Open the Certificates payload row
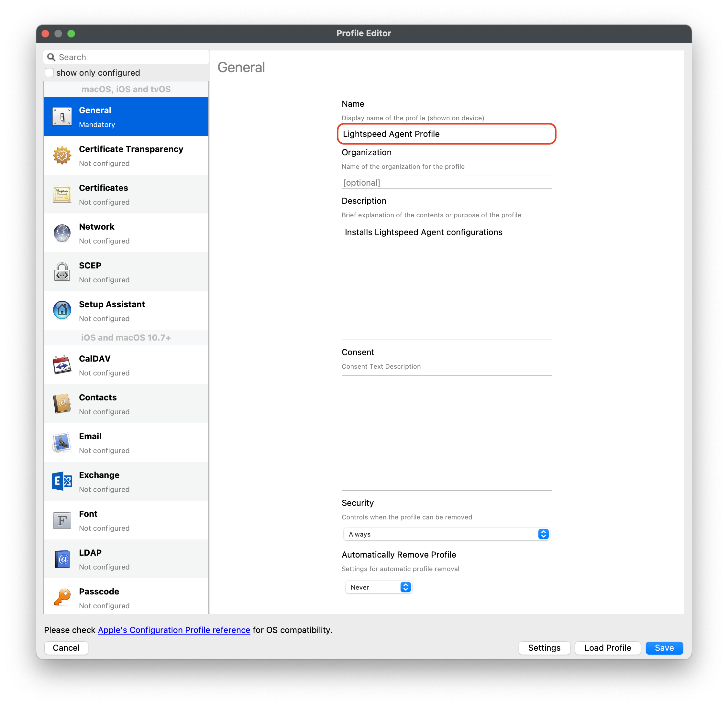Image resolution: width=728 pixels, height=707 pixels. pos(126,195)
